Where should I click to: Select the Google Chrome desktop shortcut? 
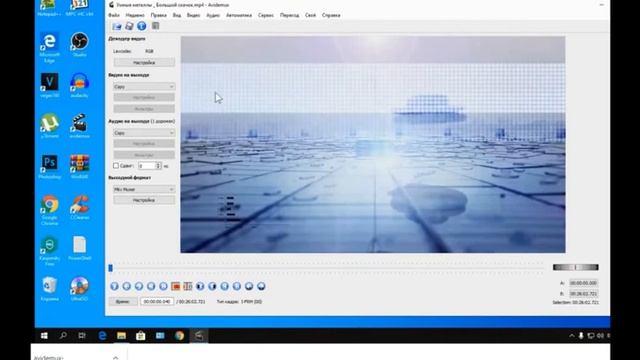coord(49,210)
